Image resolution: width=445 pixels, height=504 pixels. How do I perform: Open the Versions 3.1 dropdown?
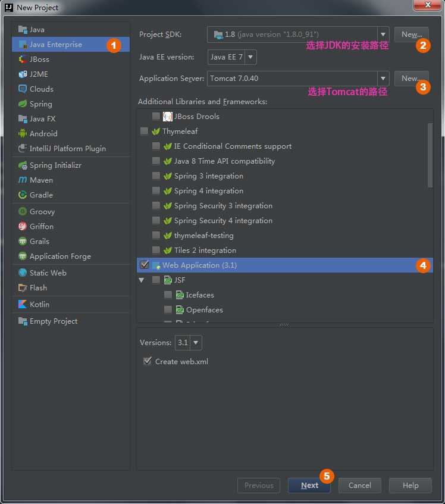click(x=188, y=343)
